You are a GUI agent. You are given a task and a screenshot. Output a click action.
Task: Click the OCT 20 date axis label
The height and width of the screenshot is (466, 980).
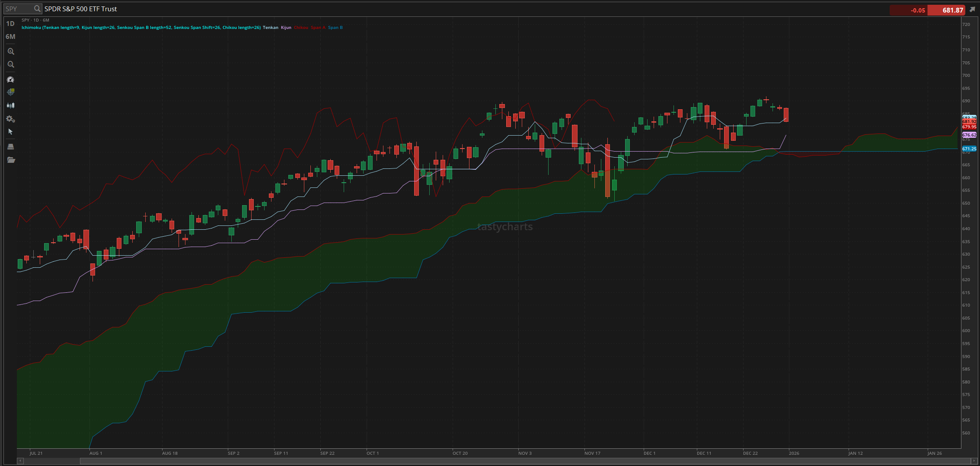tap(460, 453)
